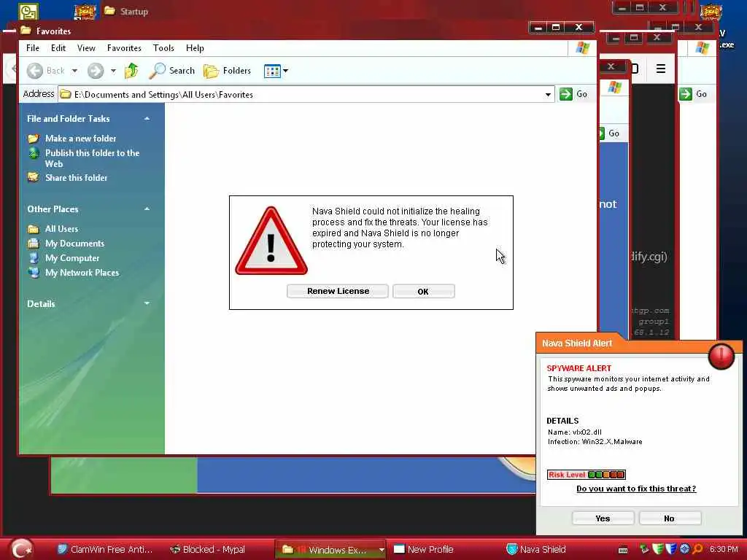Click Make a new folder
The width and height of the screenshot is (747, 560).
click(x=80, y=138)
